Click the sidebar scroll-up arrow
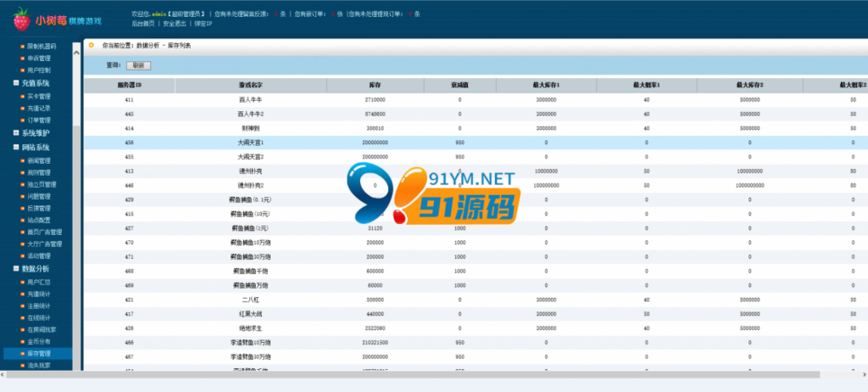Screen dimensions: 868x392 point(76,52)
